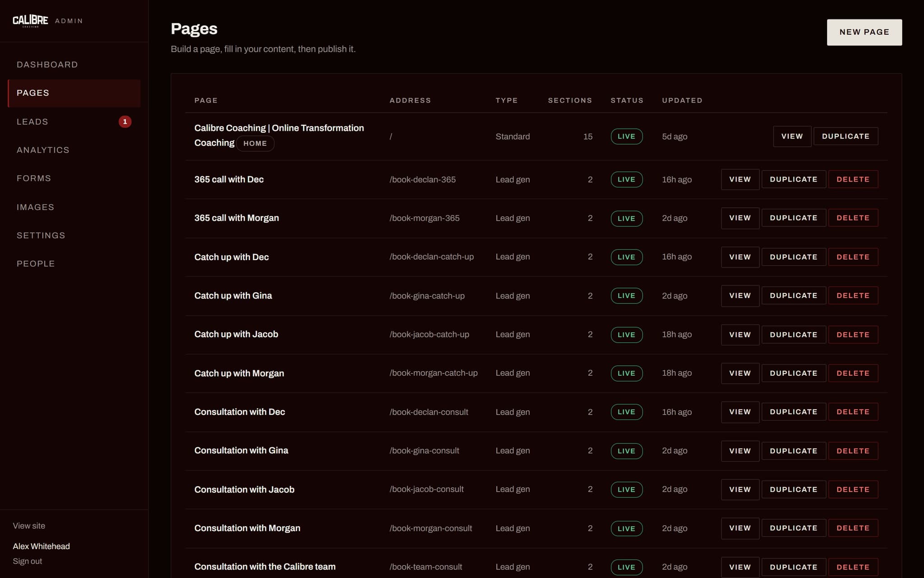Click the View site link
This screenshot has height=578, width=924.
[29, 526]
